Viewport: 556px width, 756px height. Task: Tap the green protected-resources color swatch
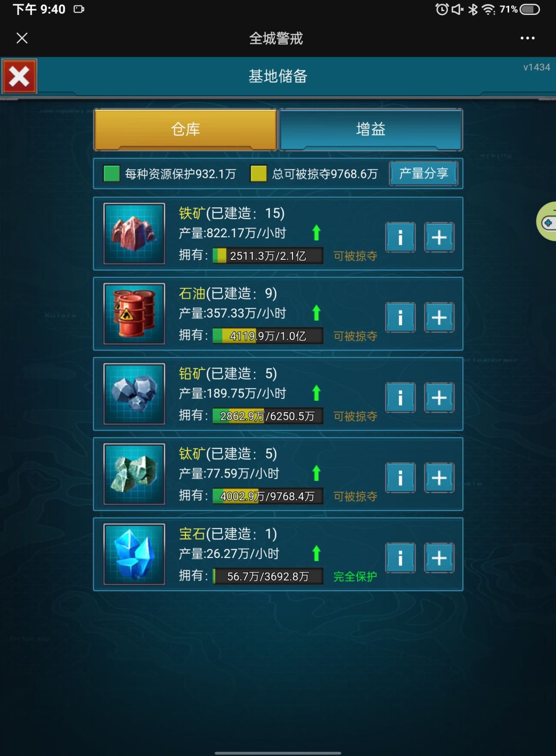coord(111,173)
